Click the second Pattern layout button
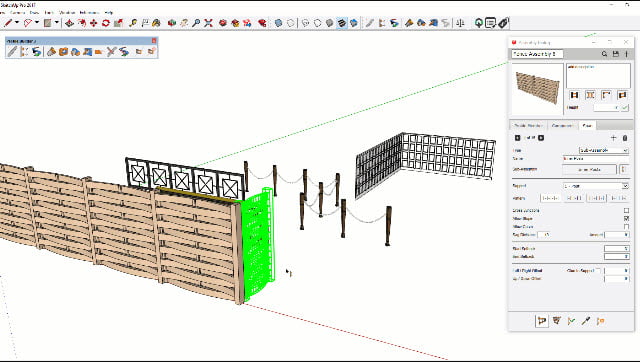The image size is (640, 362). [x=574, y=198]
